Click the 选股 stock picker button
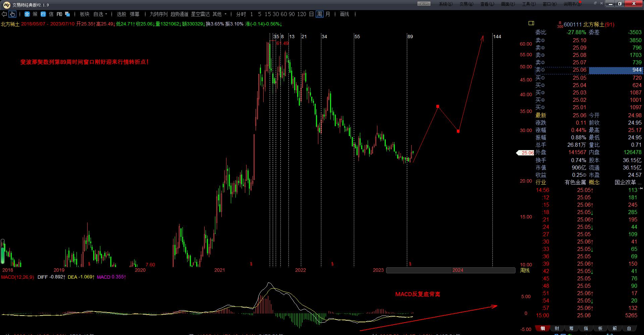The height and width of the screenshot is (335, 644). click(121, 14)
